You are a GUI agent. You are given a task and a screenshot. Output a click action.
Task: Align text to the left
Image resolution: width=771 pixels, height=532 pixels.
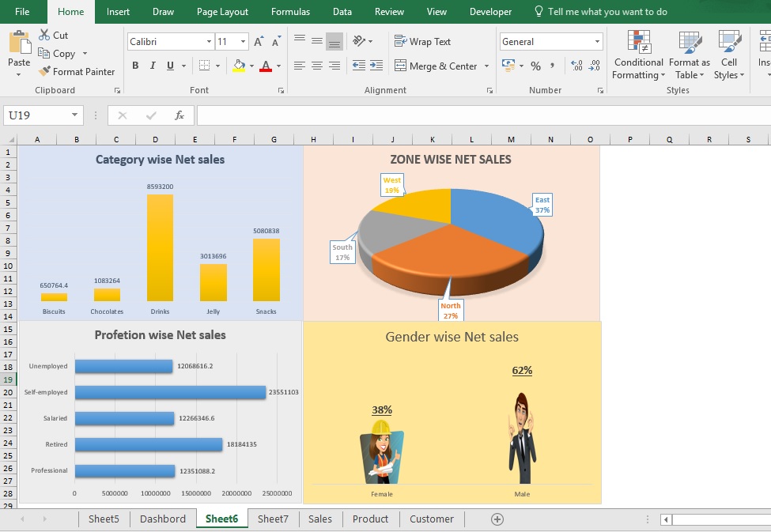coord(300,66)
